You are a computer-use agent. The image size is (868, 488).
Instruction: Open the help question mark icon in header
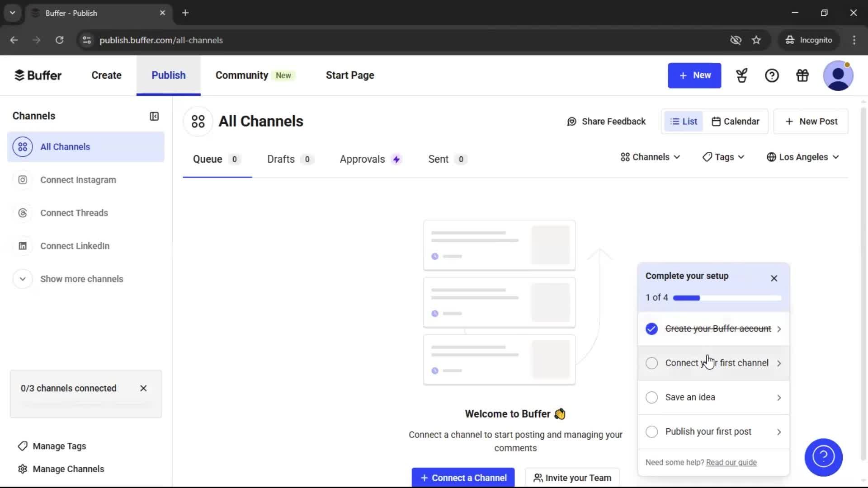tap(772, 75)
